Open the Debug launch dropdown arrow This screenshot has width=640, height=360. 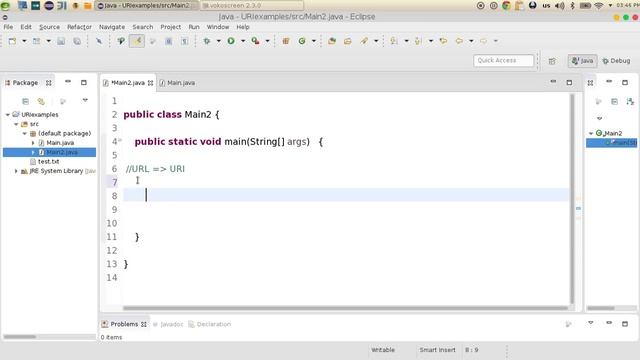[x=218, y=41]
